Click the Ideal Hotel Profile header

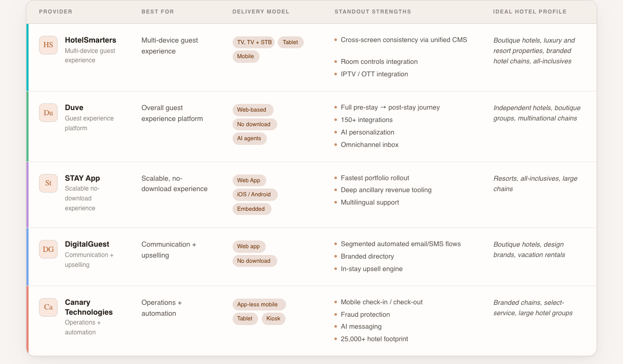(530, 12)
